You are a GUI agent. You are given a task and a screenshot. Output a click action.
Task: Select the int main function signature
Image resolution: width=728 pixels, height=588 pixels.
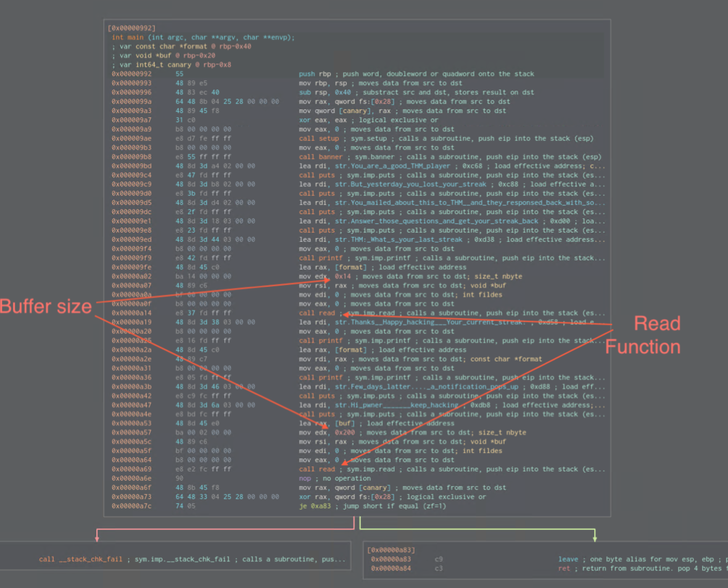203,37
